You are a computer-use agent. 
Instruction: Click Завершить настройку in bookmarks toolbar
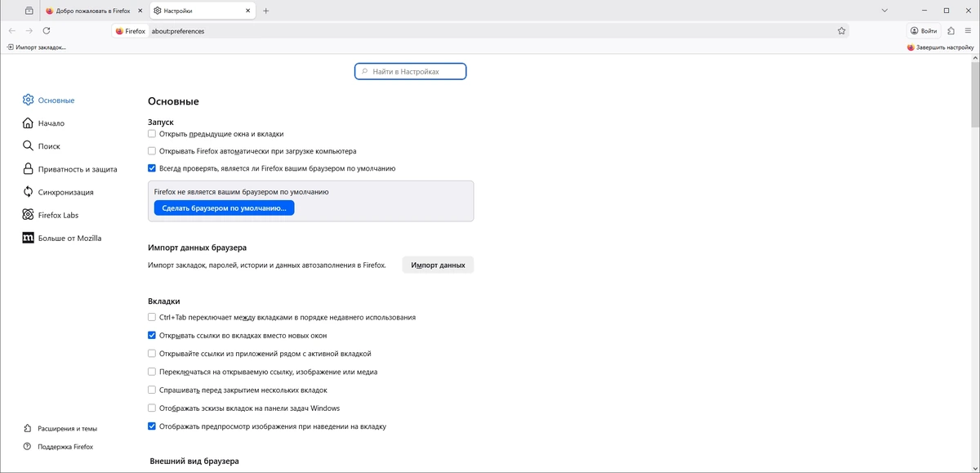941,47
